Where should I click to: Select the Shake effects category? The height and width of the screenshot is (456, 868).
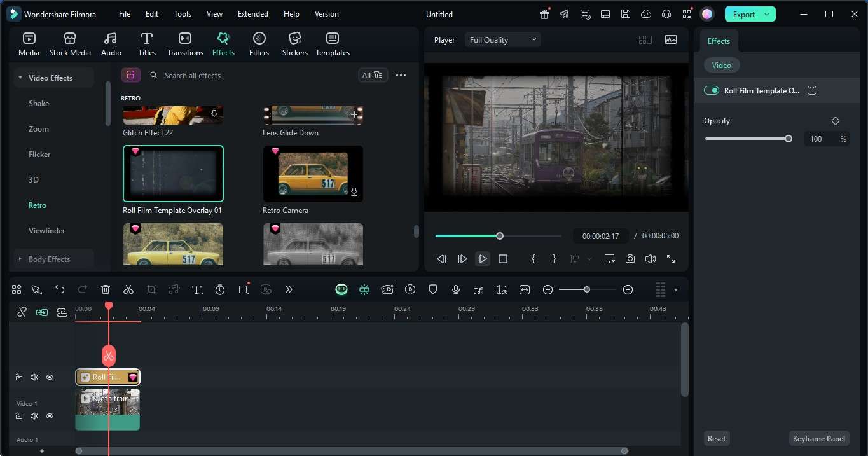point(39,104)
